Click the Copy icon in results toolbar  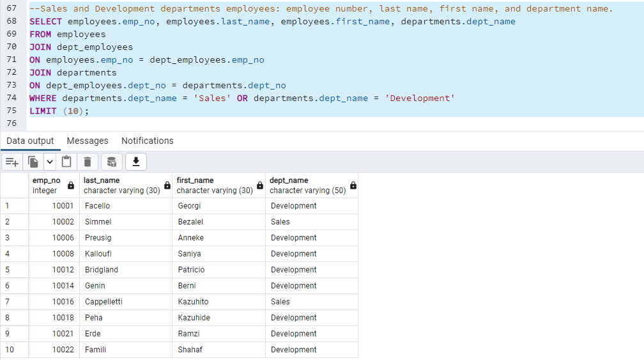pos(33,162)
